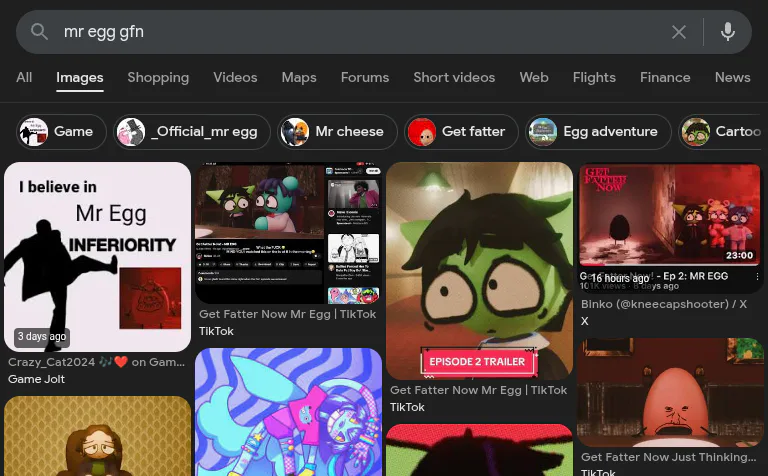
Task: Click the partially visible Cartoo chip
Action: click(720, 132)
